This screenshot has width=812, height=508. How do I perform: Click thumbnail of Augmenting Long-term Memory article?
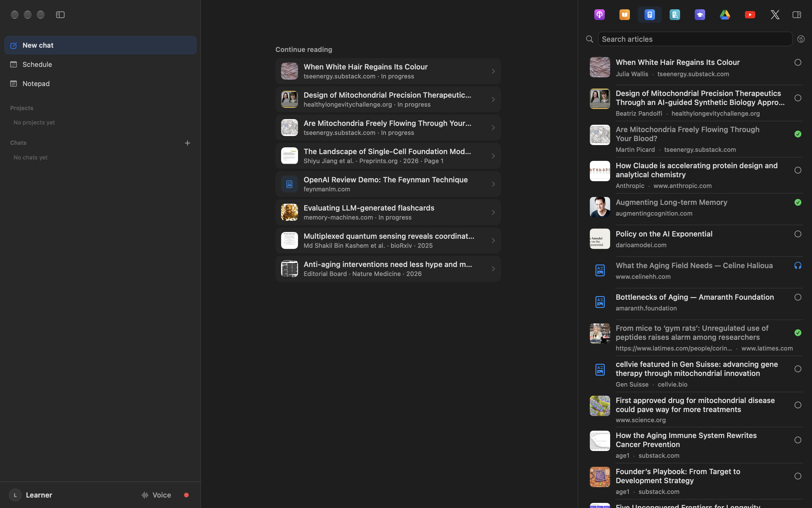pyautogui.click(x=600, y=207)
